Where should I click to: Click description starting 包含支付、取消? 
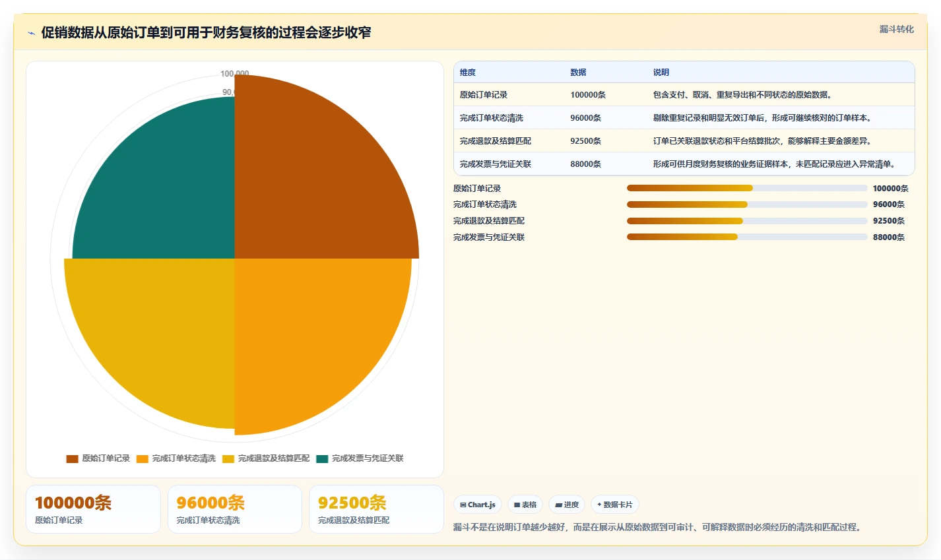click(x=744, y=95)
